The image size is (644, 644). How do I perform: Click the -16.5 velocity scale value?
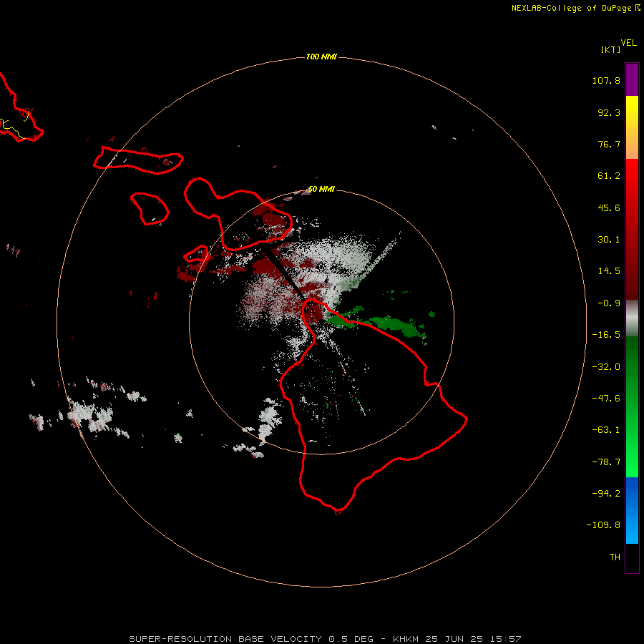coord(606,335)
